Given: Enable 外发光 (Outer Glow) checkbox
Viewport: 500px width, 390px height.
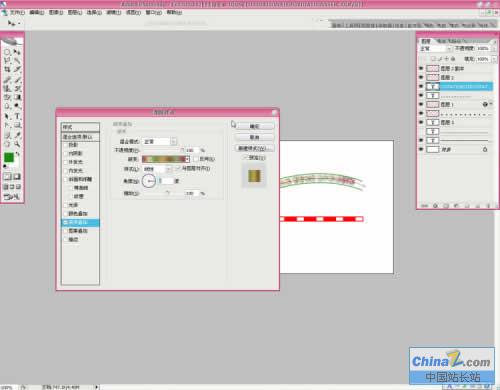Looking at the screenshot, I should click(x=65, y=162).
